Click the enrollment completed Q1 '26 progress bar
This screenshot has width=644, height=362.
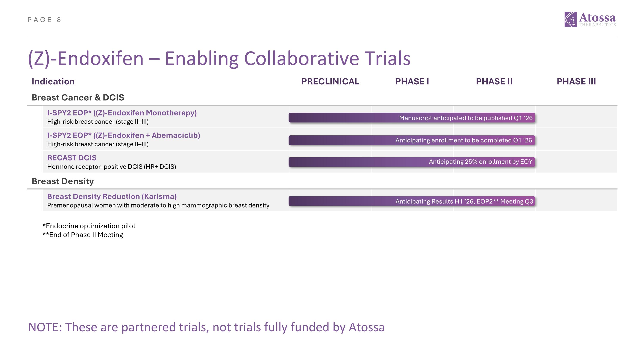(x=412, y=140)
